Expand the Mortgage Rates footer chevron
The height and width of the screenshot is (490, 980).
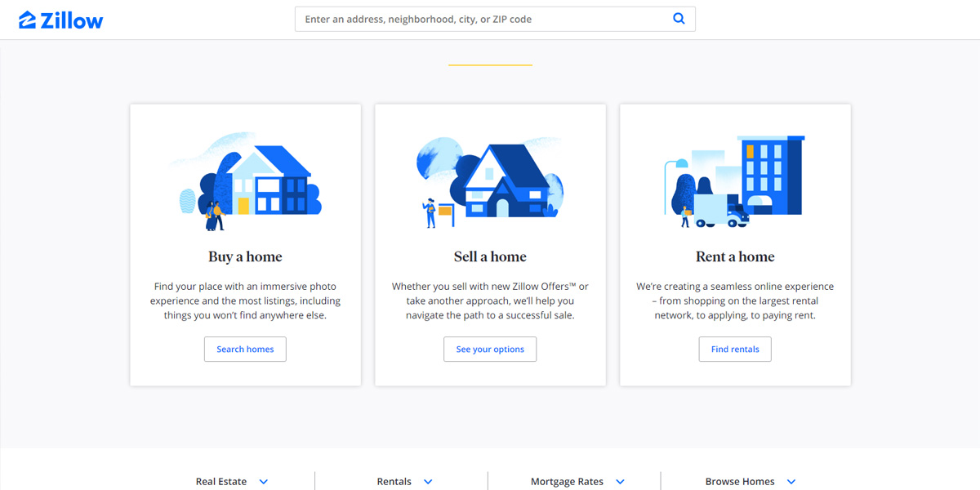click(620, 482)
